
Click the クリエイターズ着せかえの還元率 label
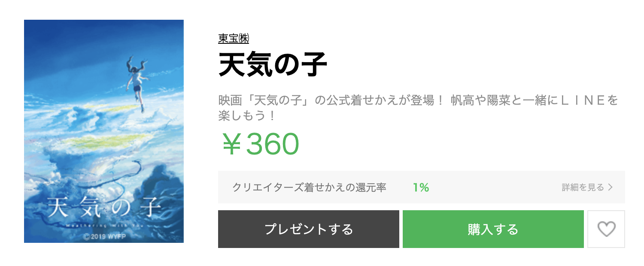coord(309,187)
